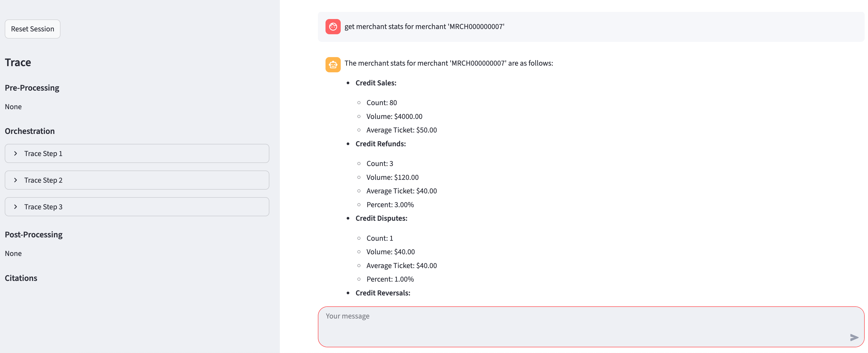Image resolution: width=868 pixels, height=353 pixels.
Task: Click 'Percent: 1.00%' text
Action: (x=390, y=279)
